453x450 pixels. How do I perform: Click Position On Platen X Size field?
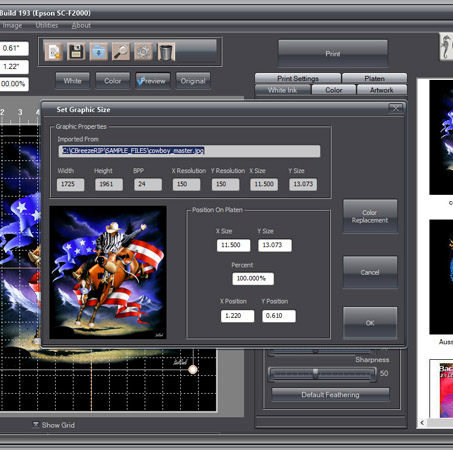(233, 245)
